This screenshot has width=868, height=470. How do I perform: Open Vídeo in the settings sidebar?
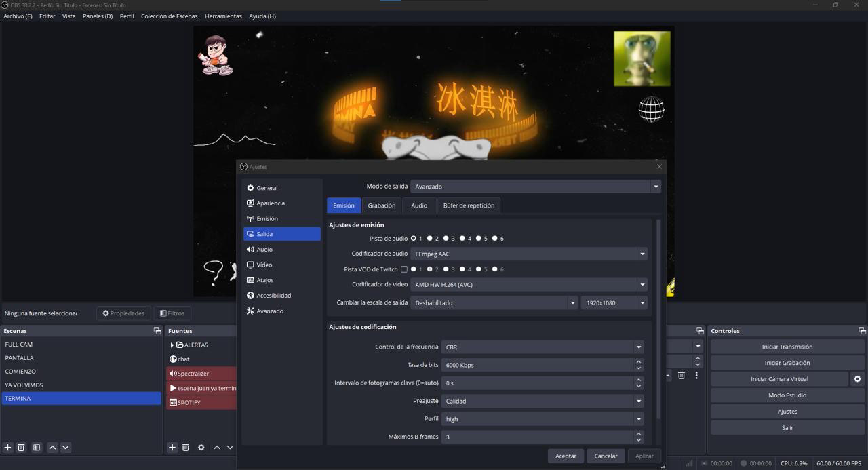281,265
